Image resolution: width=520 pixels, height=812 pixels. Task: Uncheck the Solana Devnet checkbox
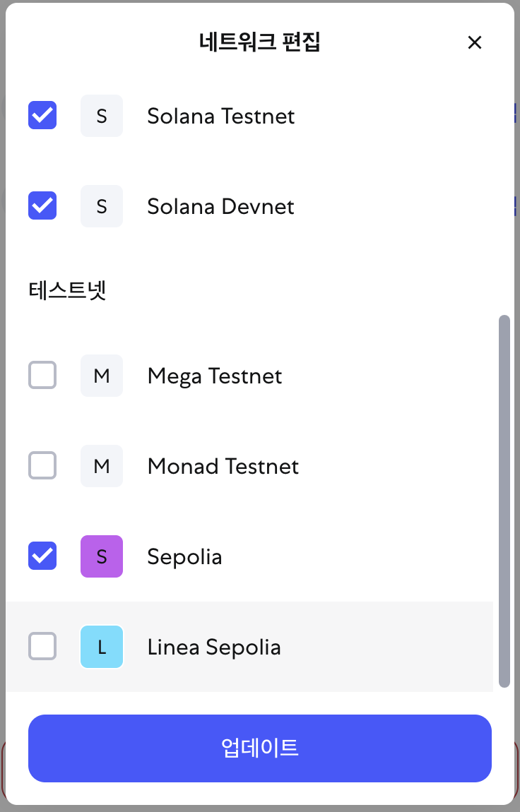point(42,206)
